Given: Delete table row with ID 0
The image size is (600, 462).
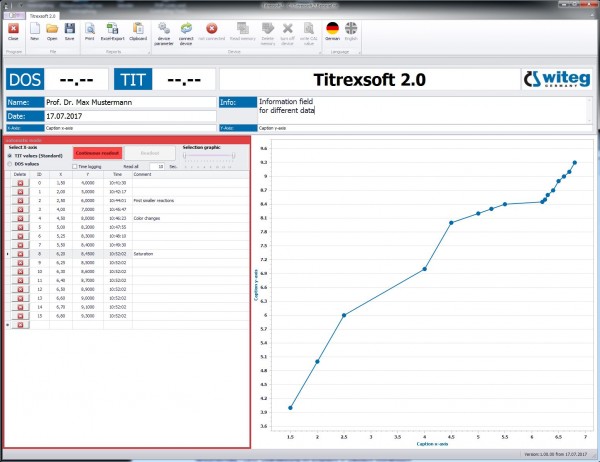Looking at the screenshot, I should click(20, 183).
